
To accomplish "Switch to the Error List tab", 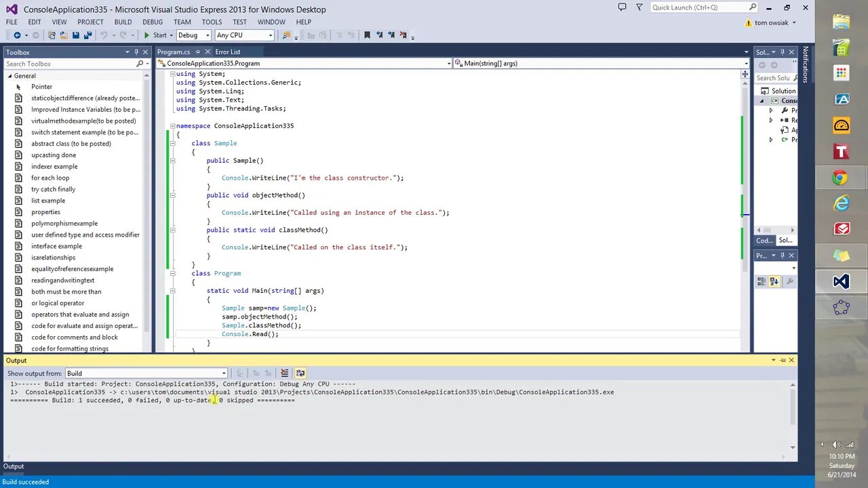I will click(228, 52).
